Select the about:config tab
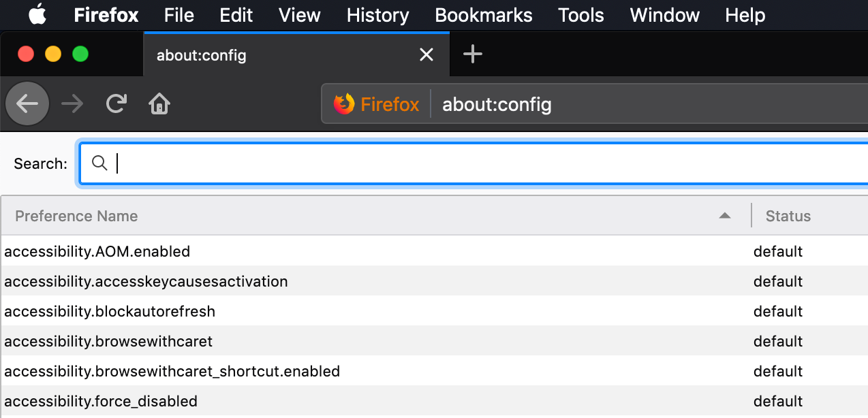 point(273,55)
